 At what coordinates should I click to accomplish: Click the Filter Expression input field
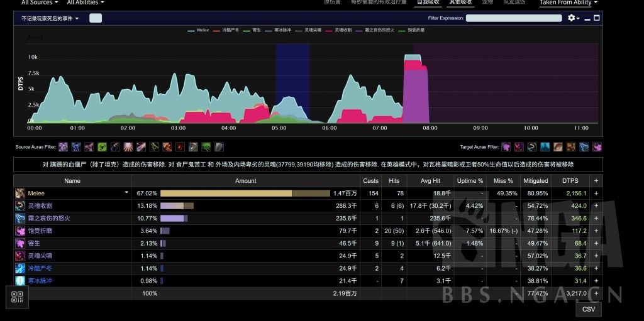click(x=514, y=18)
